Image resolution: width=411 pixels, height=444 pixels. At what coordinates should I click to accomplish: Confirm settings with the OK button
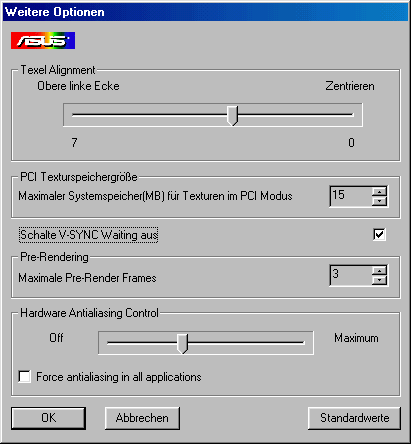click(49, 418)
